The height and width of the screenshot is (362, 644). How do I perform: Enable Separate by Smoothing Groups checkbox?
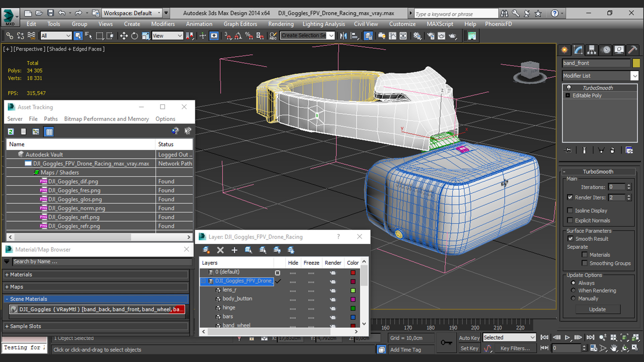(585, 263)
